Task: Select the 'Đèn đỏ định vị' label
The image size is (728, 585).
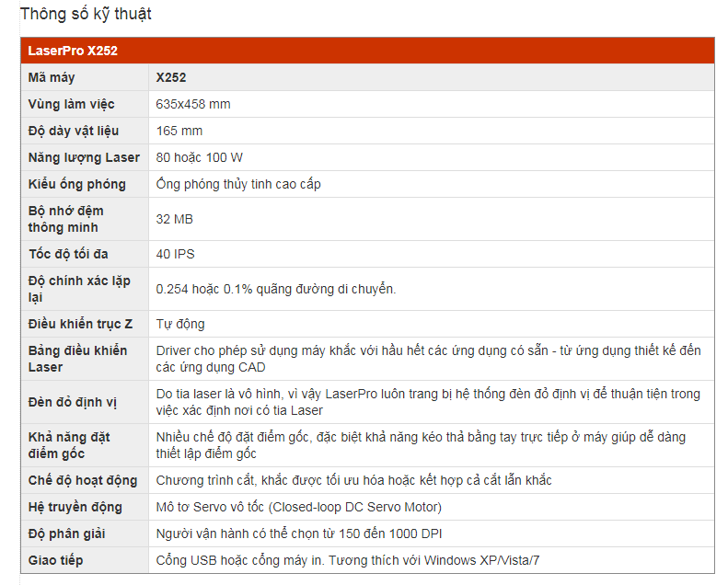Action: click(72, 402)
